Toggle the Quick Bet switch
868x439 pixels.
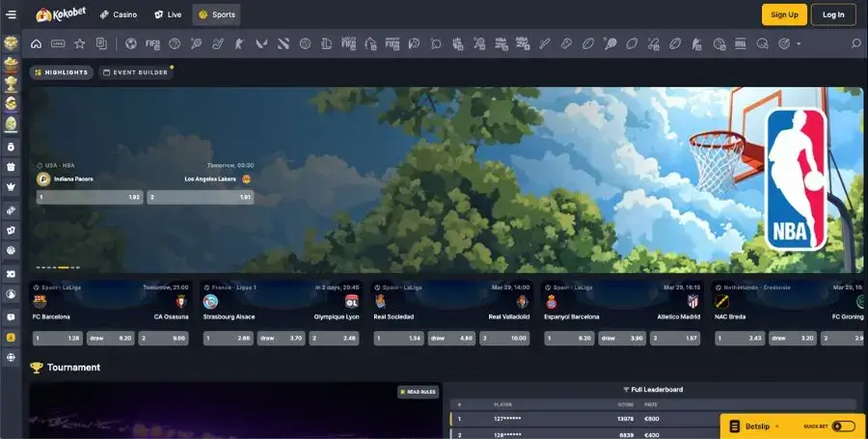pyautogui.click(x=844, y=426)
